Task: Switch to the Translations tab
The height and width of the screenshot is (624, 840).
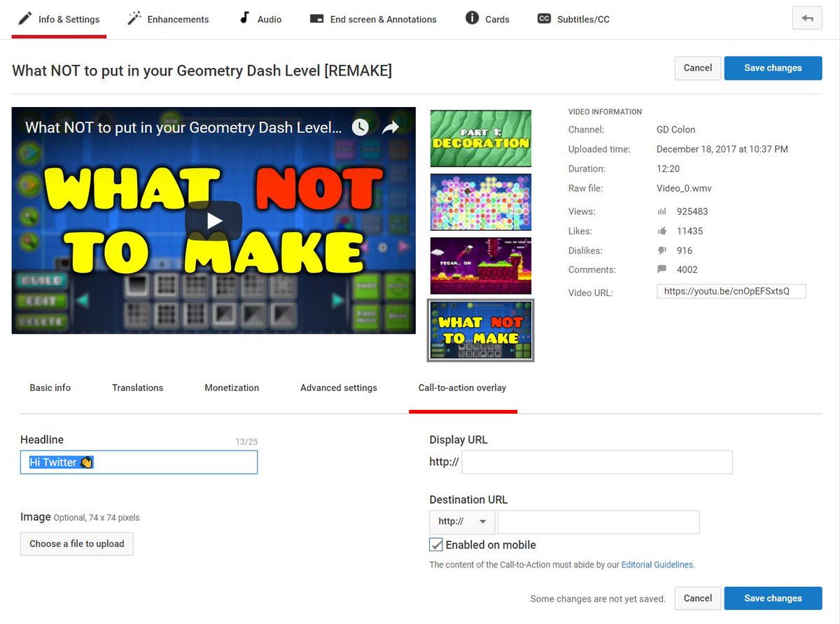Action: tap(137, 388)
